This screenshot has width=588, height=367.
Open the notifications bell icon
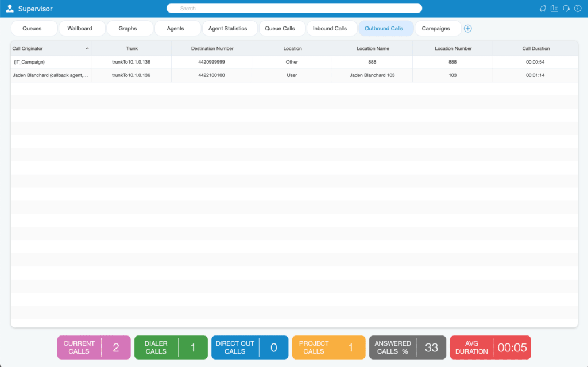(x=543, y=9)
